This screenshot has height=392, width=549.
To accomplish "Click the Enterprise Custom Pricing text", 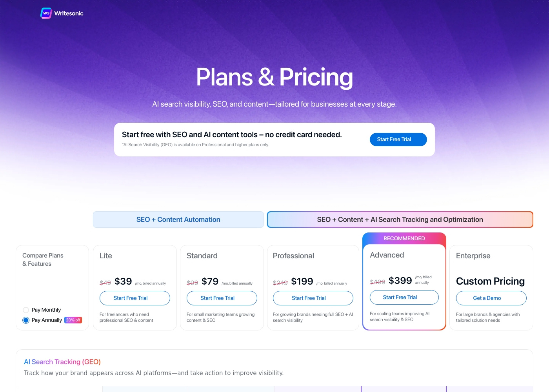I will [490, 281].
